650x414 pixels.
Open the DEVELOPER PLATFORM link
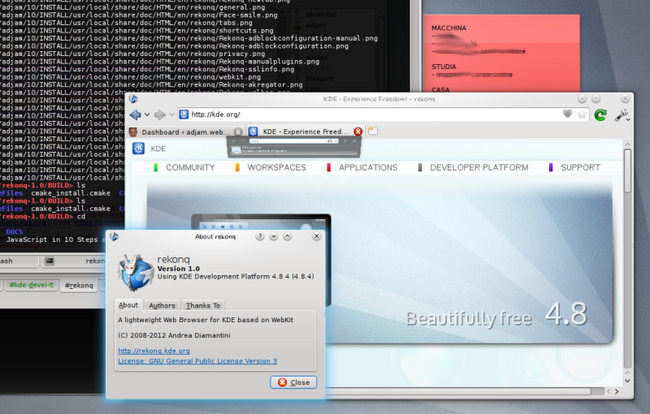479,167
